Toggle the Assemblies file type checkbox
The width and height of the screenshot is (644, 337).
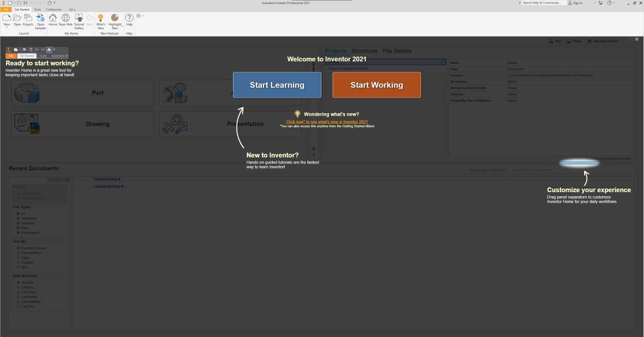click(18, 218)
